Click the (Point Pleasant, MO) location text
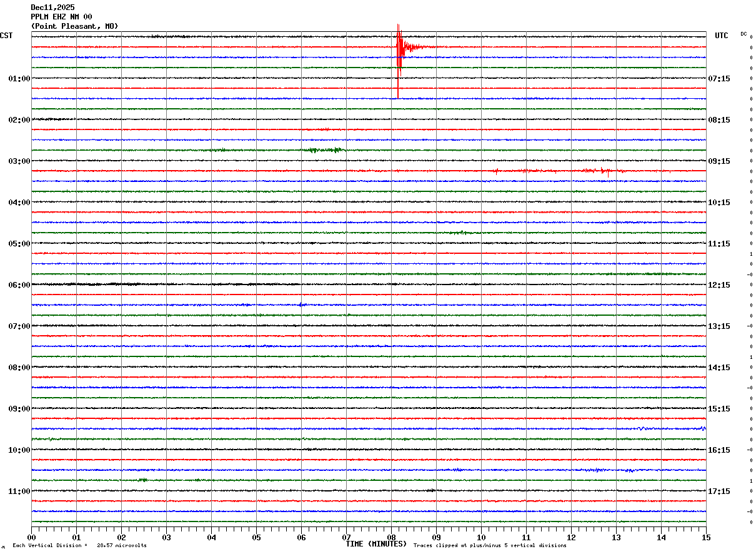The width and height of the screenshot is (756, 554). coord(74,26)
